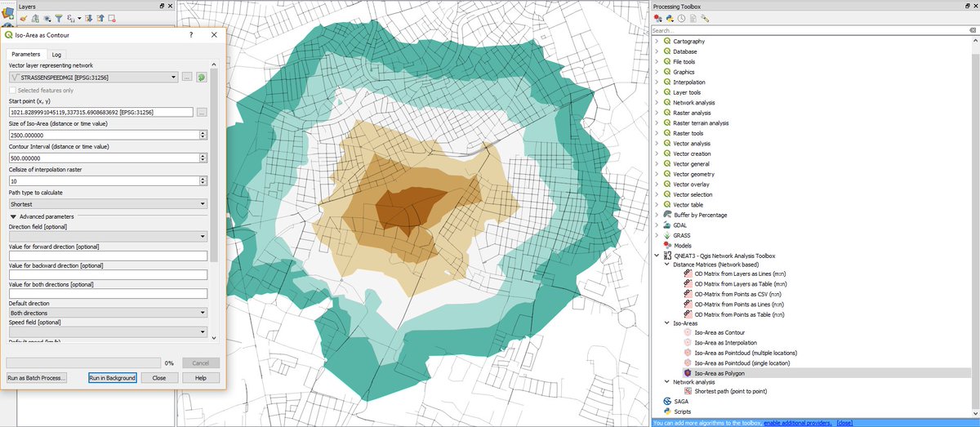The image size is (980, 427).
Task: Open manage map themes eye icon
Action: (x=47, y=18)
